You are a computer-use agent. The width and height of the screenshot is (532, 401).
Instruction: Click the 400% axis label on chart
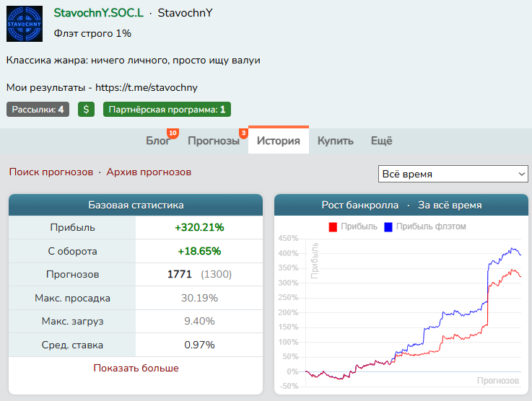click(x=288, y=253)
